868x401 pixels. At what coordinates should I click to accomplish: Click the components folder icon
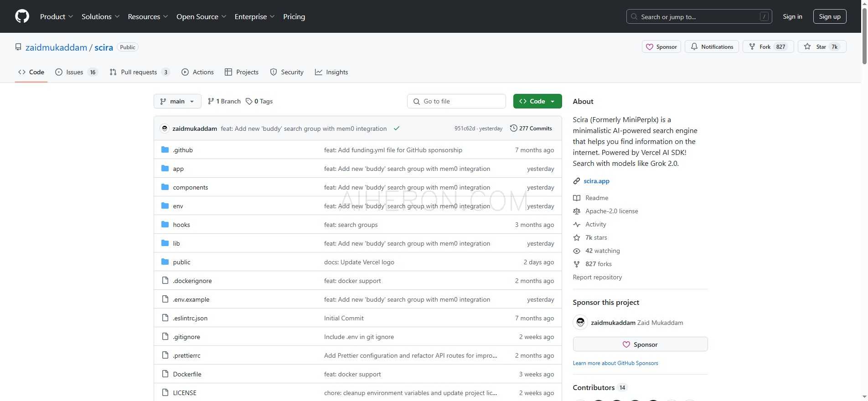[x=165, y=187]
